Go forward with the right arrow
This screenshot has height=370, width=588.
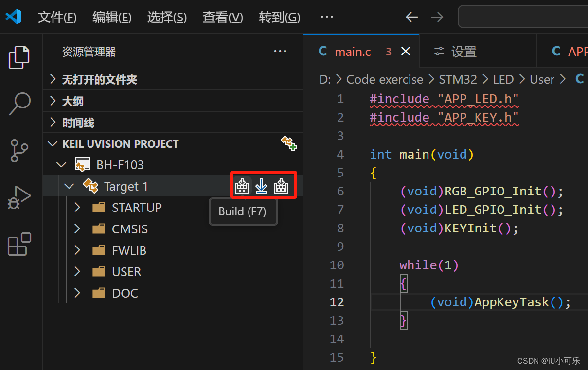[x=437, y=17]
